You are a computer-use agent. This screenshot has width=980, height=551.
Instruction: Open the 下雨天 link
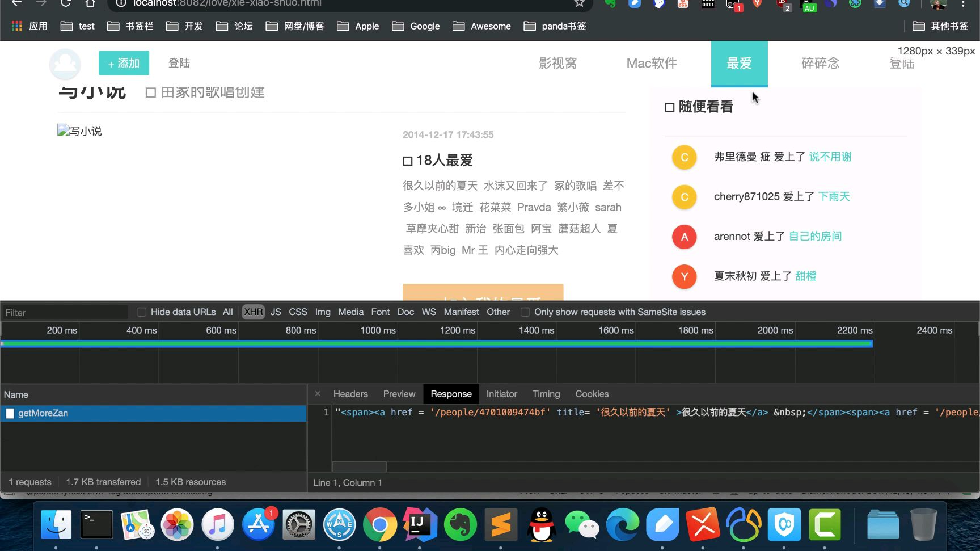834,196
